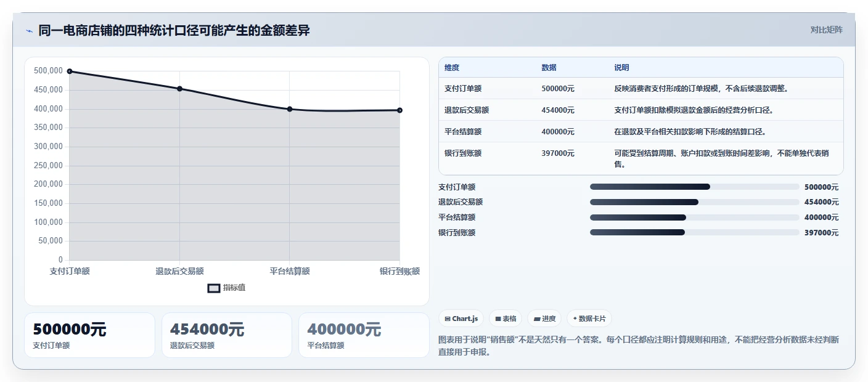Click the 退款后交易额 progress bar
This screenshot has width=868, height=382.
pos(694,202)
